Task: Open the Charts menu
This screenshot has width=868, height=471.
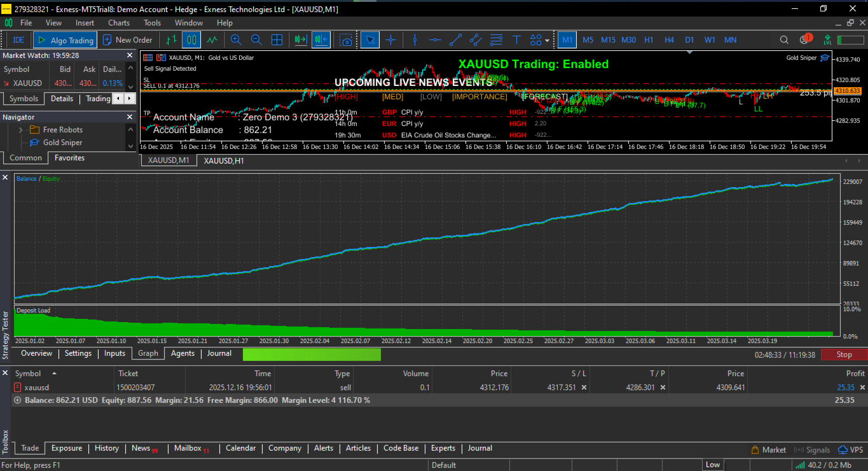Action: click(119, 23)
